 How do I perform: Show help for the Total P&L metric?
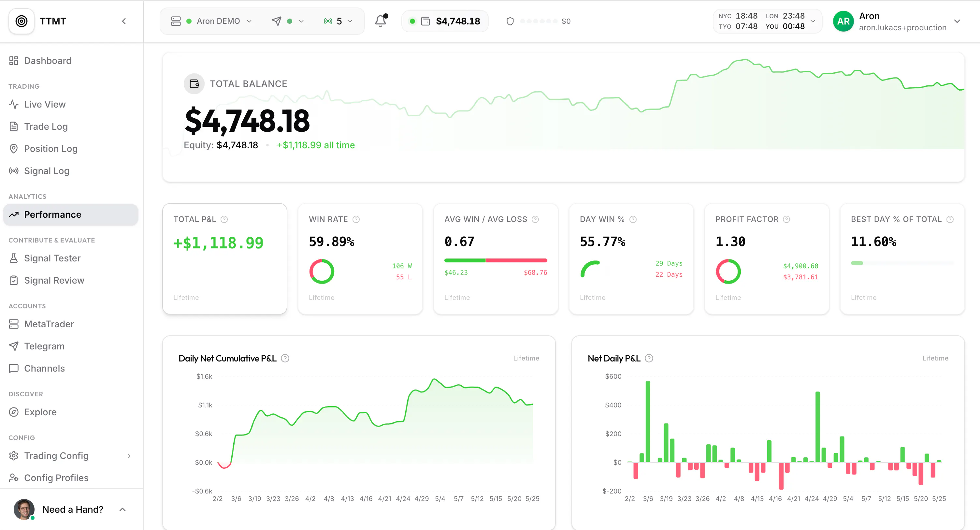click(224, 219)
